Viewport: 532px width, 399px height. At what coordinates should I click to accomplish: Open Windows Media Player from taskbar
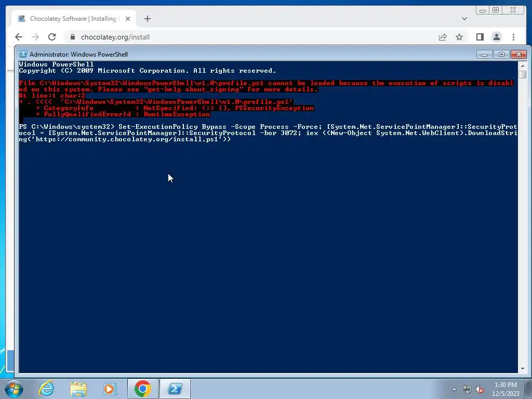coord(110,389)
